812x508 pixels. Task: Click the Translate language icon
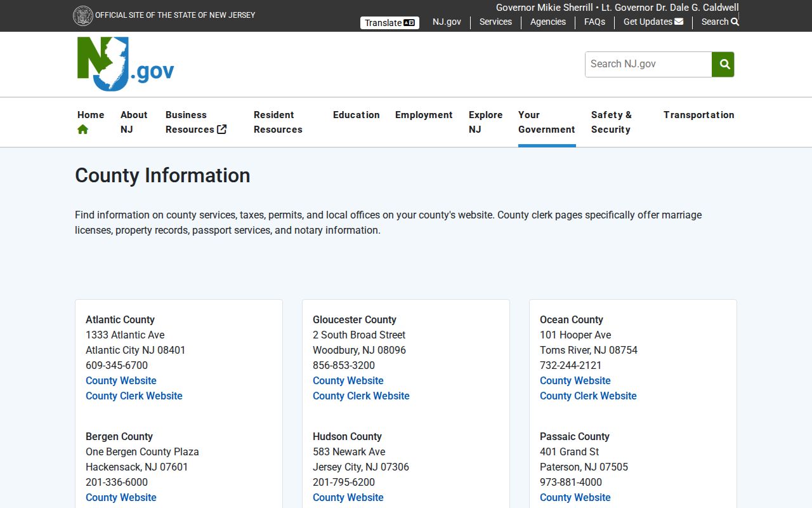(x=409, y=23)
